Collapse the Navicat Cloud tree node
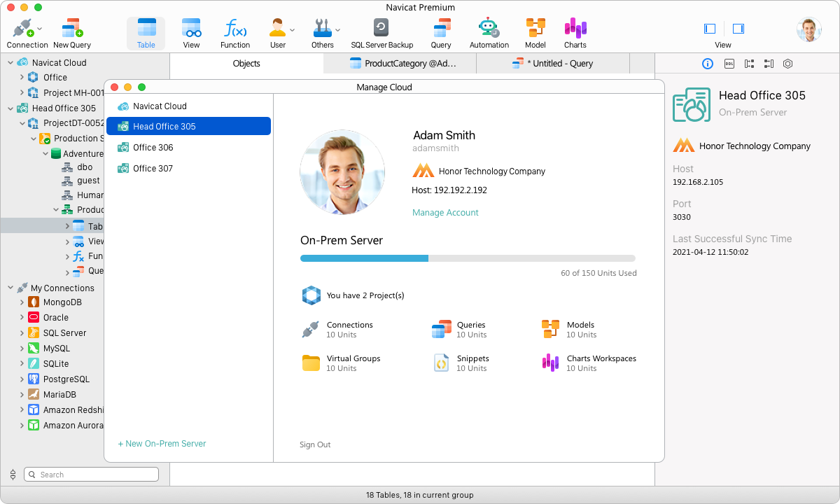Screen dimensions: 840x504 [10, 62]
